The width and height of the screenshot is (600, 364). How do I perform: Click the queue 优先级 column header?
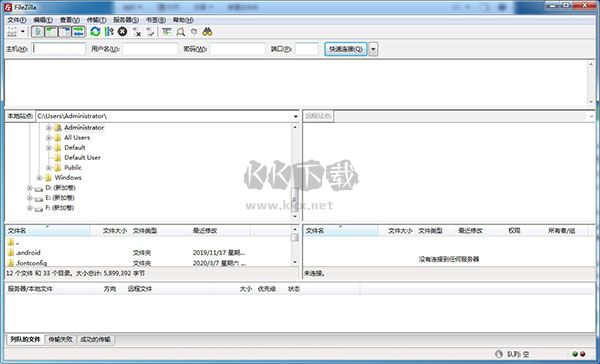pos(267,289)
